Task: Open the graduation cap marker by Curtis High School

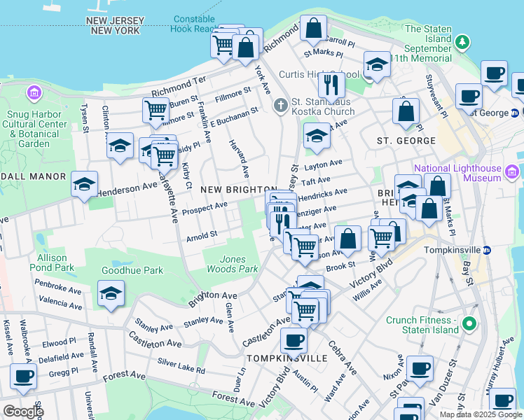Action: [378, 66]
